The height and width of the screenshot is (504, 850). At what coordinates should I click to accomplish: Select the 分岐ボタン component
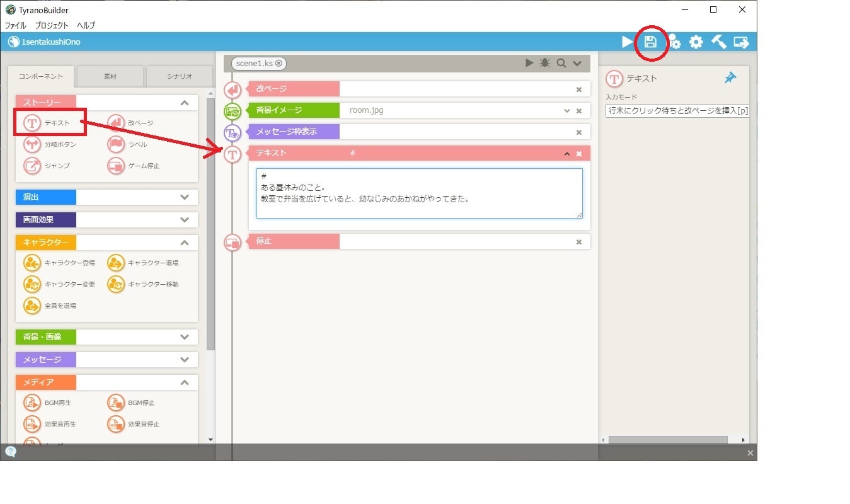50,144
